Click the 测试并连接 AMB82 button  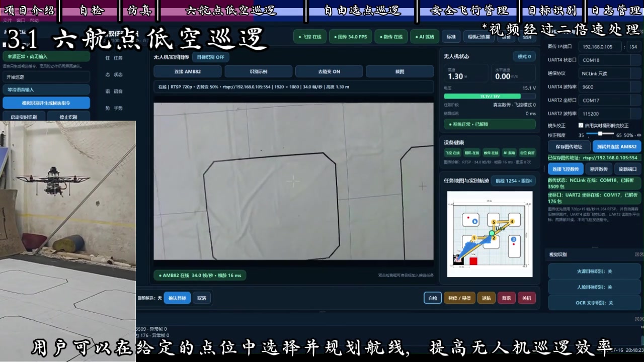click(617, 147)
